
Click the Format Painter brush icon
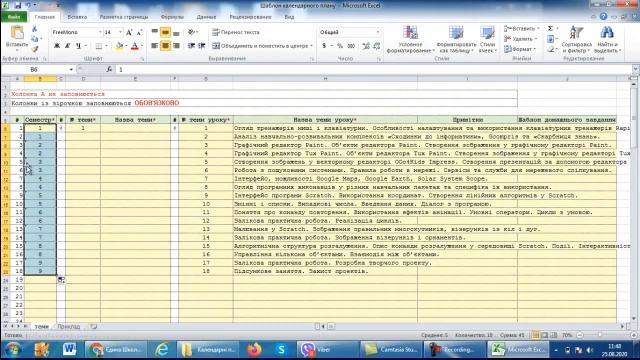[34, 49]
